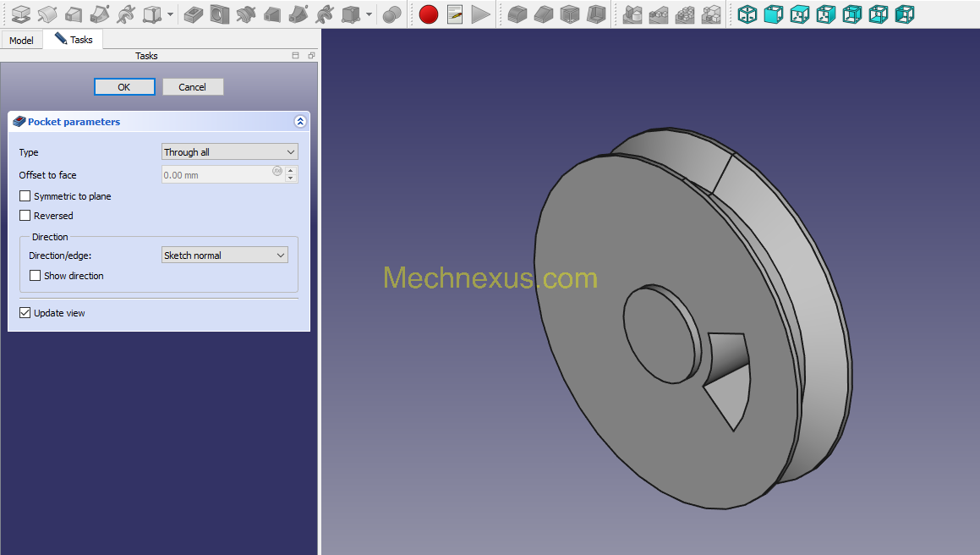Viewport: 980px width, 555px height.
Task: Select the Revolution tool icon
Action: pyautogui.click(x=47, y=14)
